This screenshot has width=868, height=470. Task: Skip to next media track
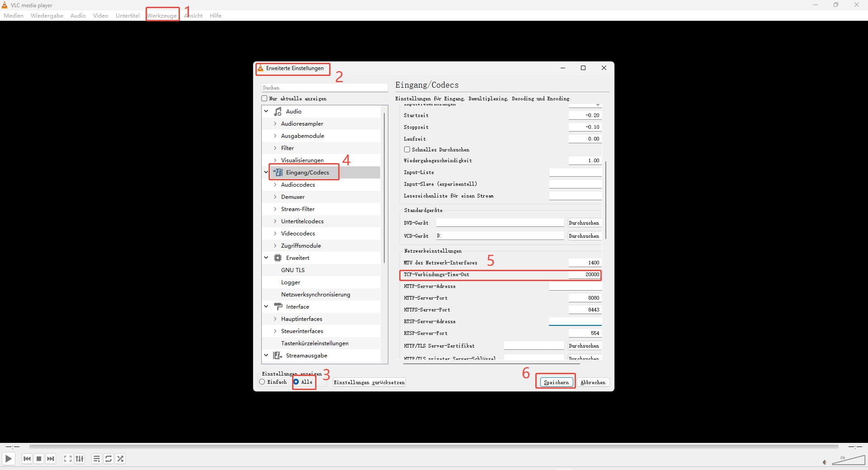click(x=51, y=459)
